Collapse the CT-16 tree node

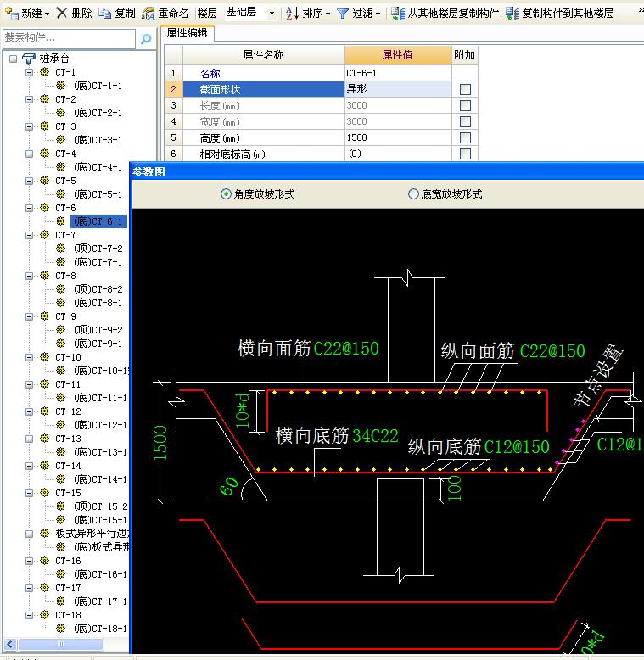pos(29,561)
